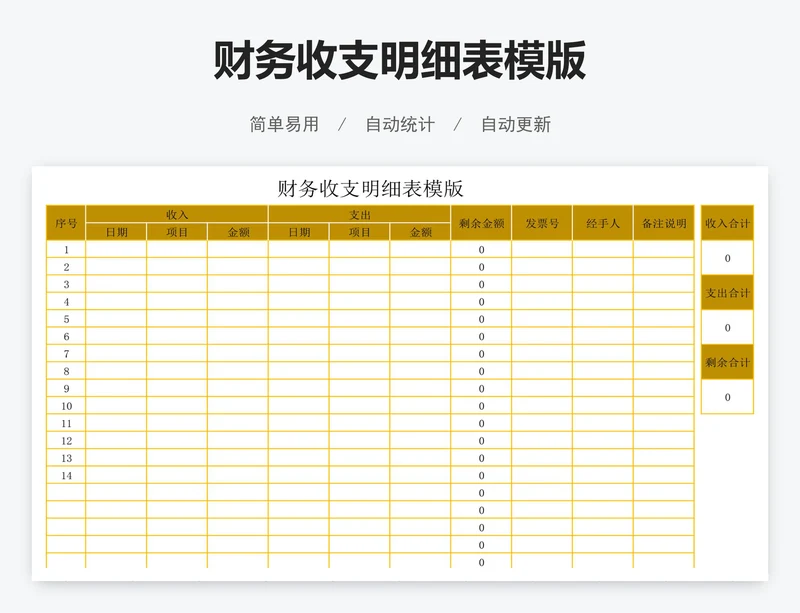Select the 收入合计 label cell

coord(728,223)
